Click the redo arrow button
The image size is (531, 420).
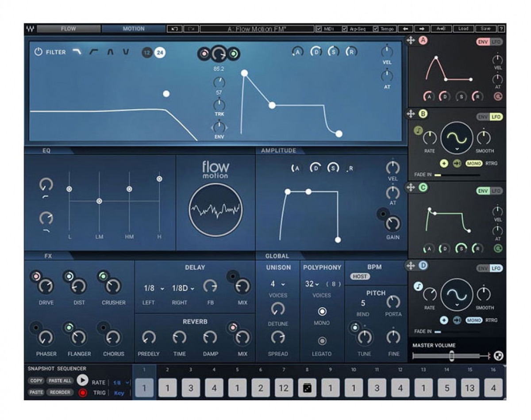191,29
